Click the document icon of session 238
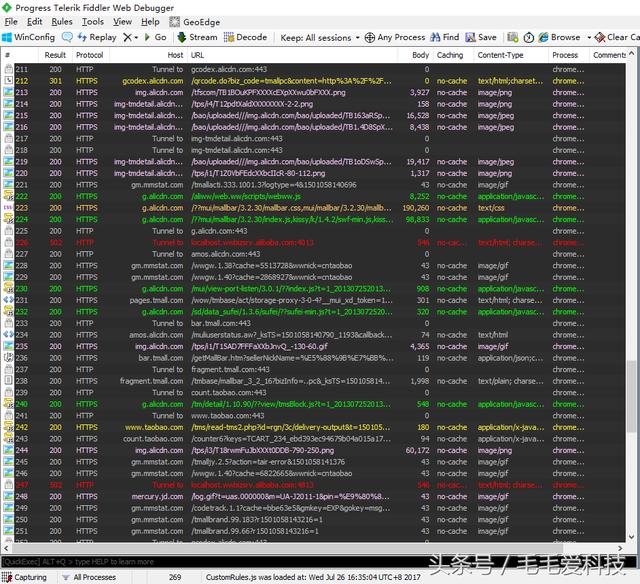The height and width of the screenshot is (584, 640). point(8,381)
